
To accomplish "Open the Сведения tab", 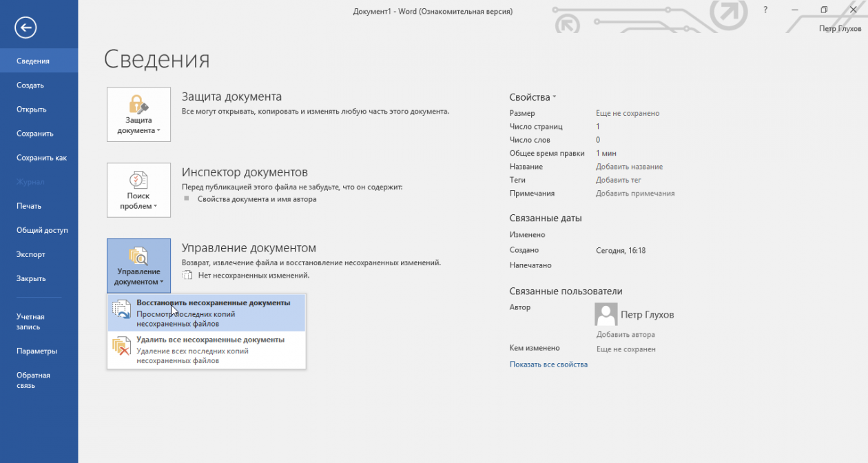I will [x=39, y=61].
